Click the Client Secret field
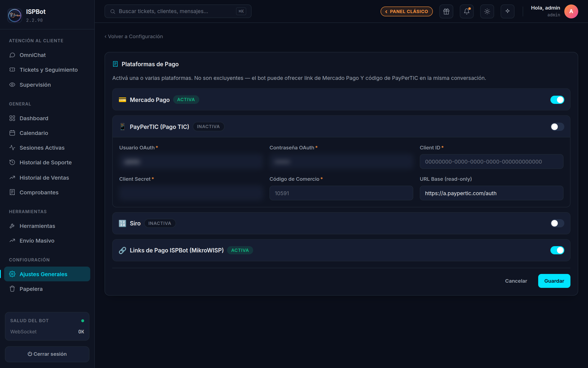 click(x=191, y=193)
